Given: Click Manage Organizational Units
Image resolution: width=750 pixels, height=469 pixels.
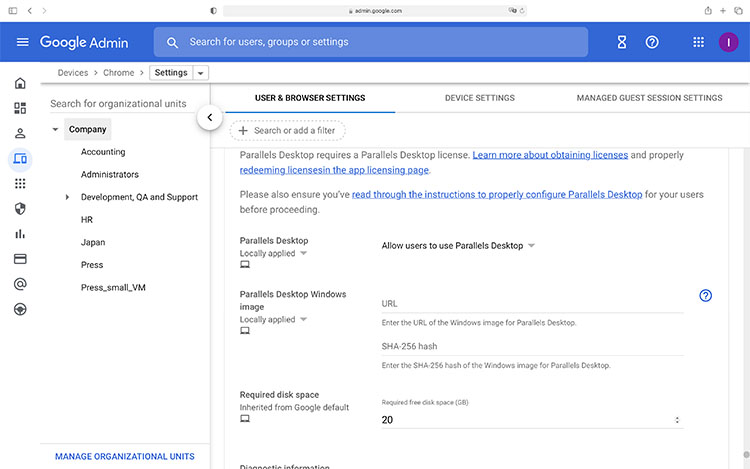Looking at the screenshot, I should (125, 457).
